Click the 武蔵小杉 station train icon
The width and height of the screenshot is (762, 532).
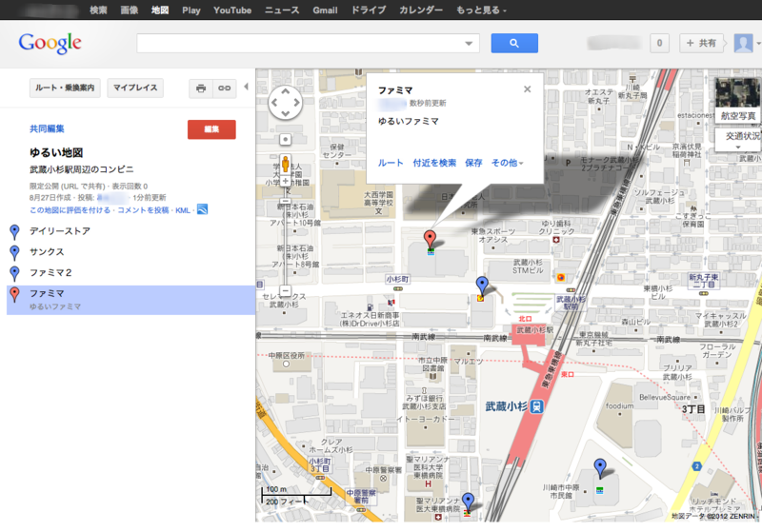click(536, 405)
